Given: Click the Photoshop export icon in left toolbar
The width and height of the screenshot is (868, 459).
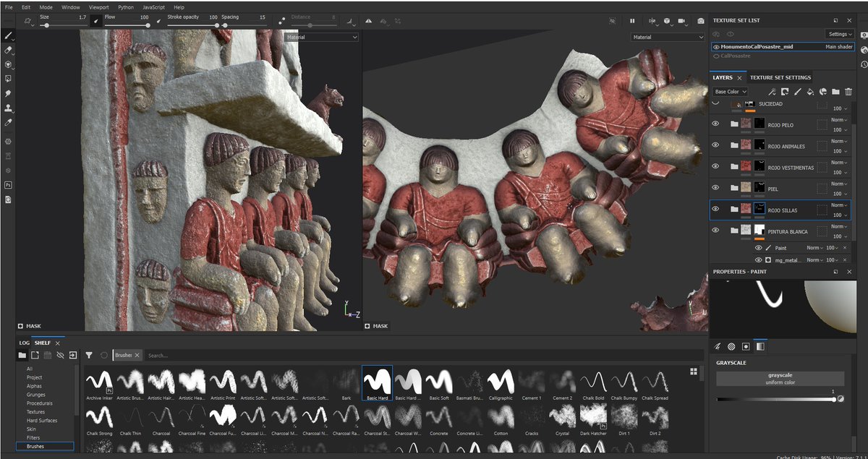Looking at the screenshot, I should click(x=8, y=185).
